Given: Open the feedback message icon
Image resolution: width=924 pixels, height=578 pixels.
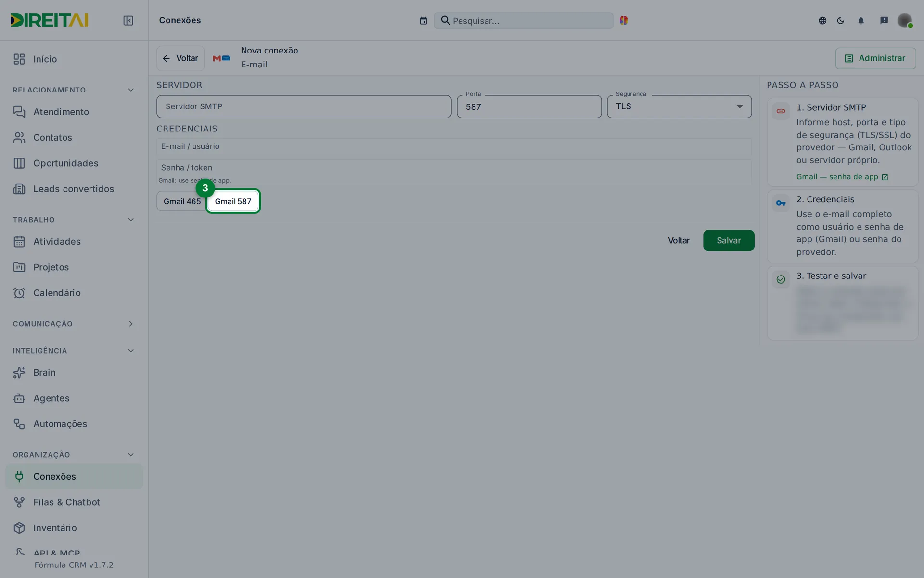Looking at the screenshot, I should [884, 20].
